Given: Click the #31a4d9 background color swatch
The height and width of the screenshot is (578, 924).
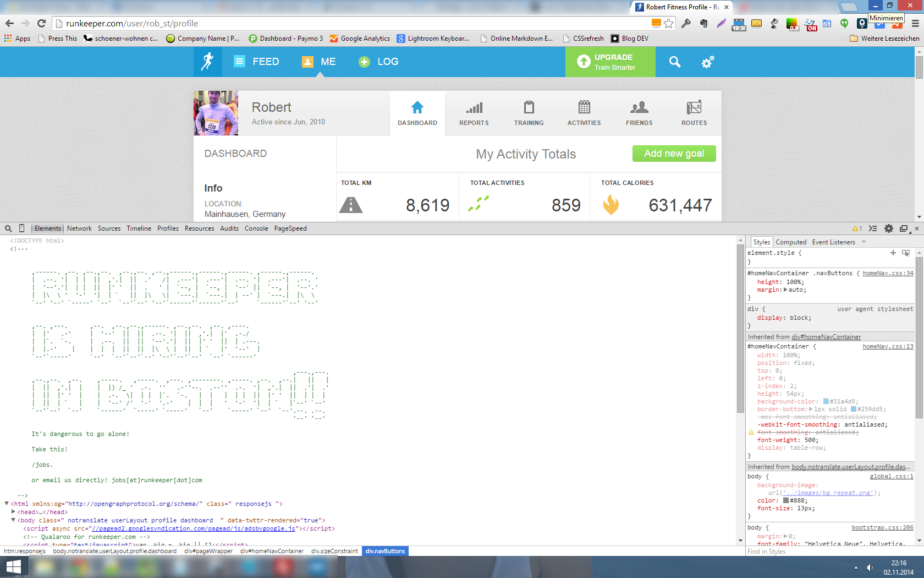Looking at the screenshot, I should coord(826,401).
